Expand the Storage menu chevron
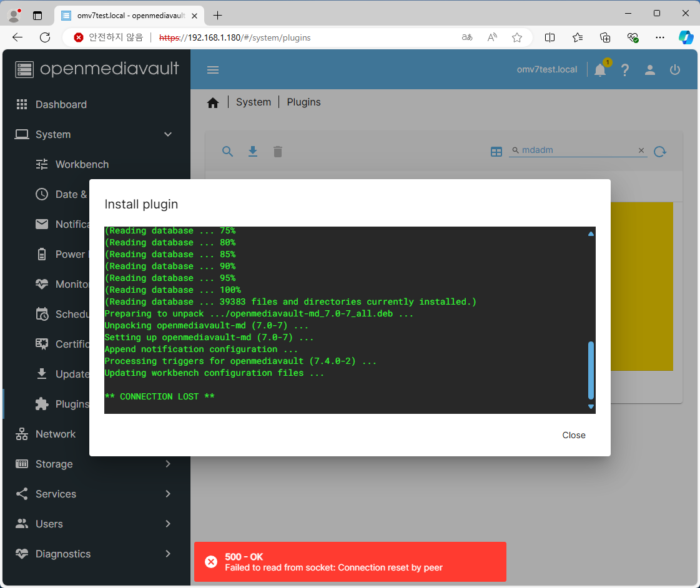The image size is (700, 588). coord(168,464)
